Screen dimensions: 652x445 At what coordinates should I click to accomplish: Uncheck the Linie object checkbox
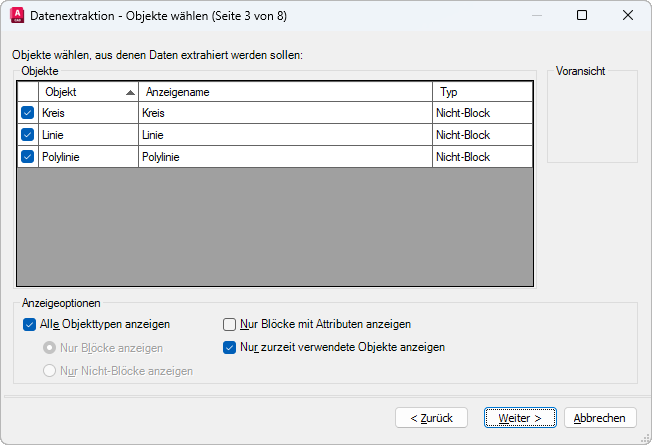click(x=27, y=135)
